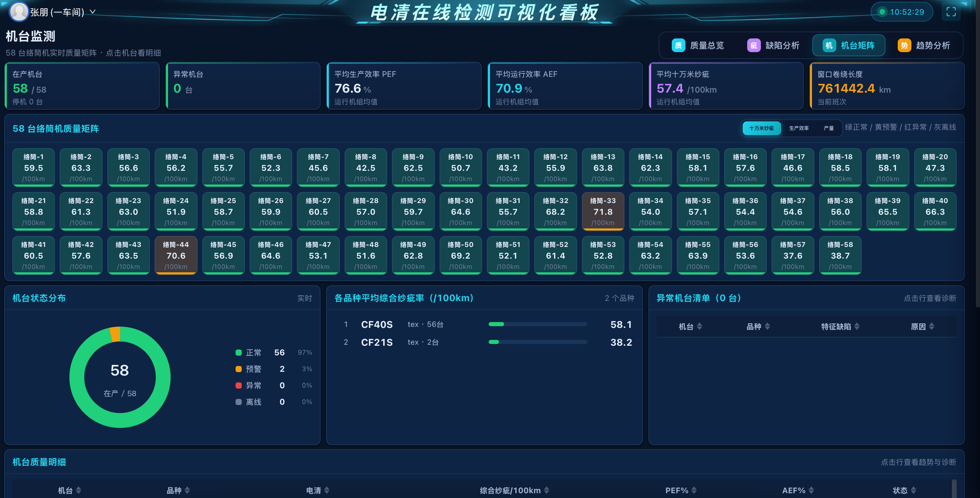Image resolution: width=980 pixels, height=498 pixels.
Task: Click the CF21S defect rate progress bar
Action: (538, 342)
